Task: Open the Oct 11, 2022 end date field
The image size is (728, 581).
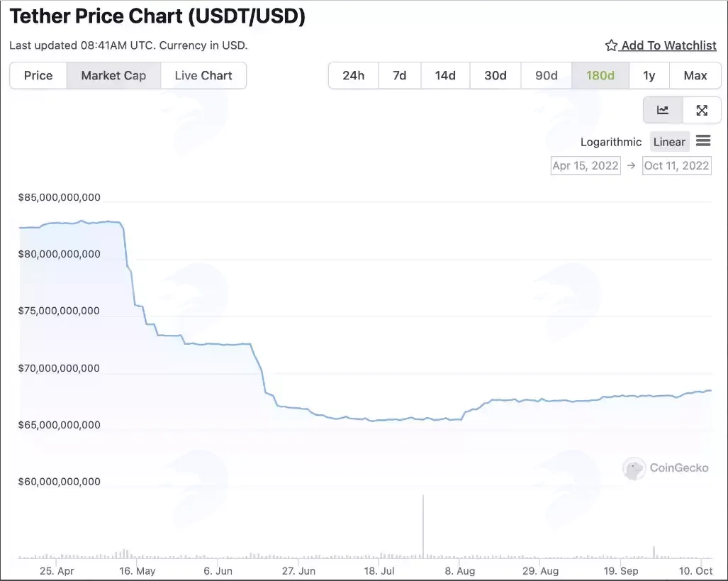Action: pyautogui.click(x=676, y=165)
